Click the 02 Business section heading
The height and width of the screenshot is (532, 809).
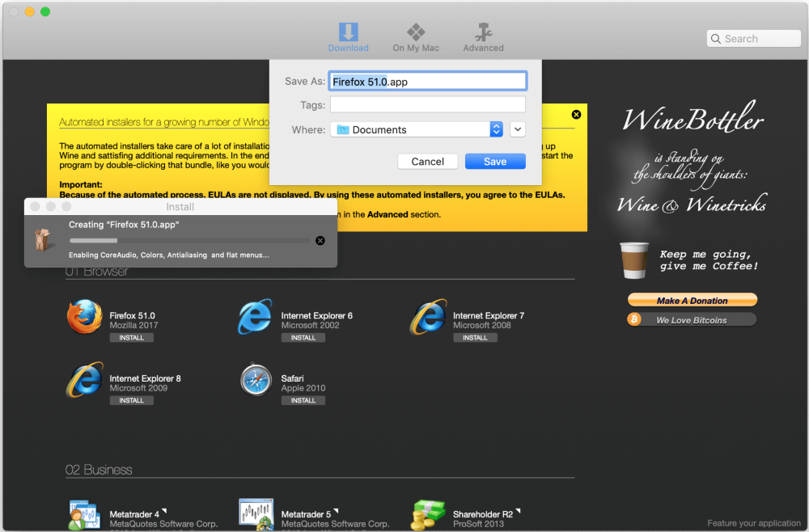pos(99,470)
